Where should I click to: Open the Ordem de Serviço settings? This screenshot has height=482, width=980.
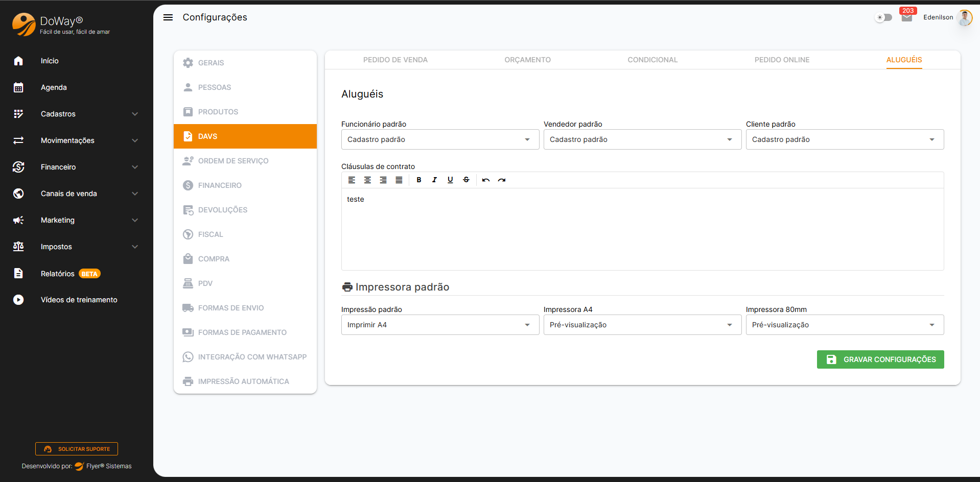coord(233,161)
